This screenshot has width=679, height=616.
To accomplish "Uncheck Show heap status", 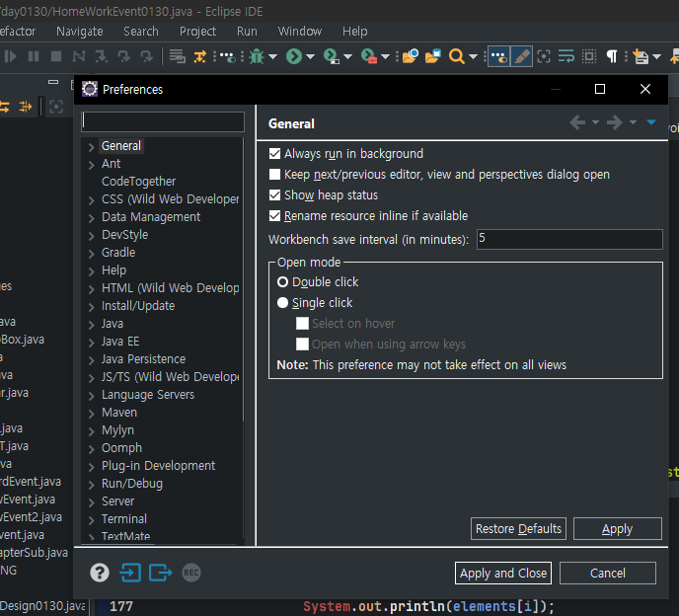I will click(274, 195).
